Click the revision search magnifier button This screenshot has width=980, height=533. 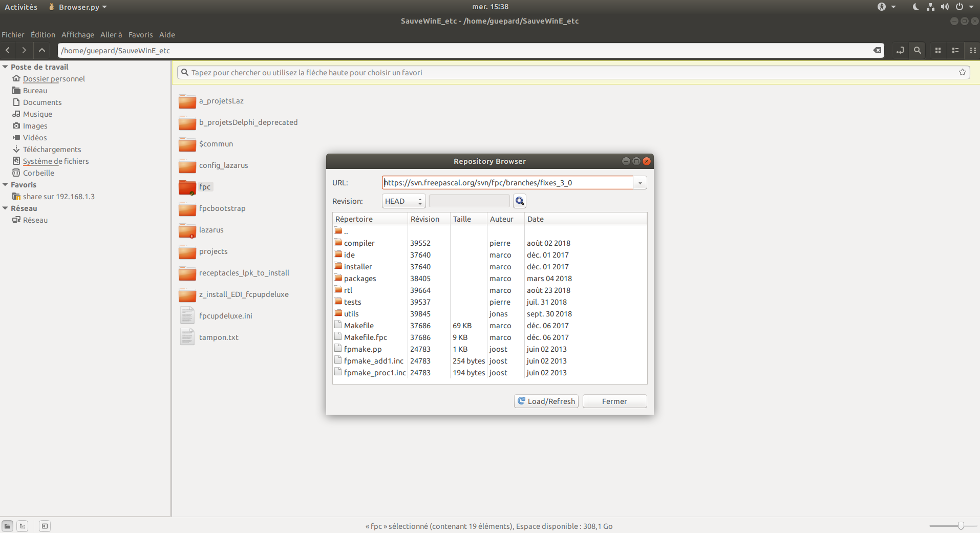[520, 201]
